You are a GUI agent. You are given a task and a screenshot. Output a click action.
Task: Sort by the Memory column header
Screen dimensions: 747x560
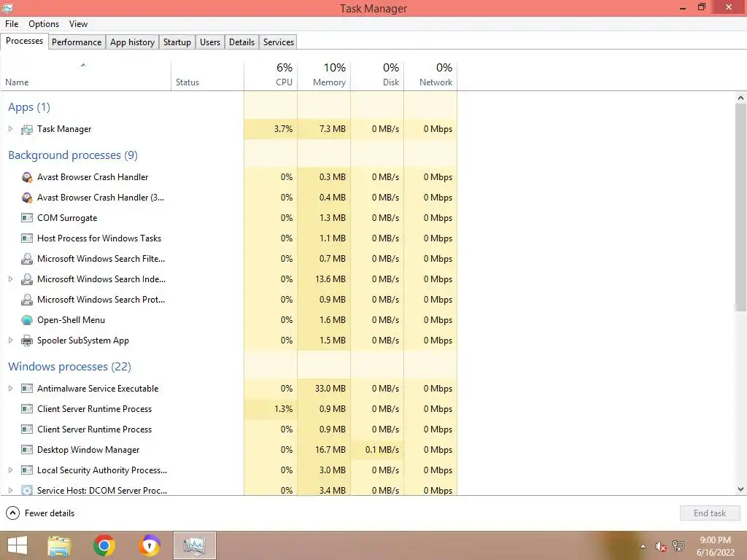click(324, 76)
